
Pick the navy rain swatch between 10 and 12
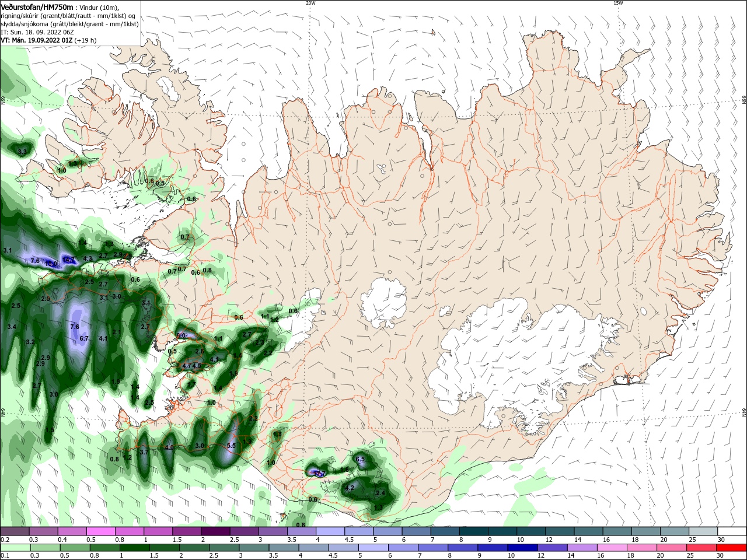click(521, 548)
